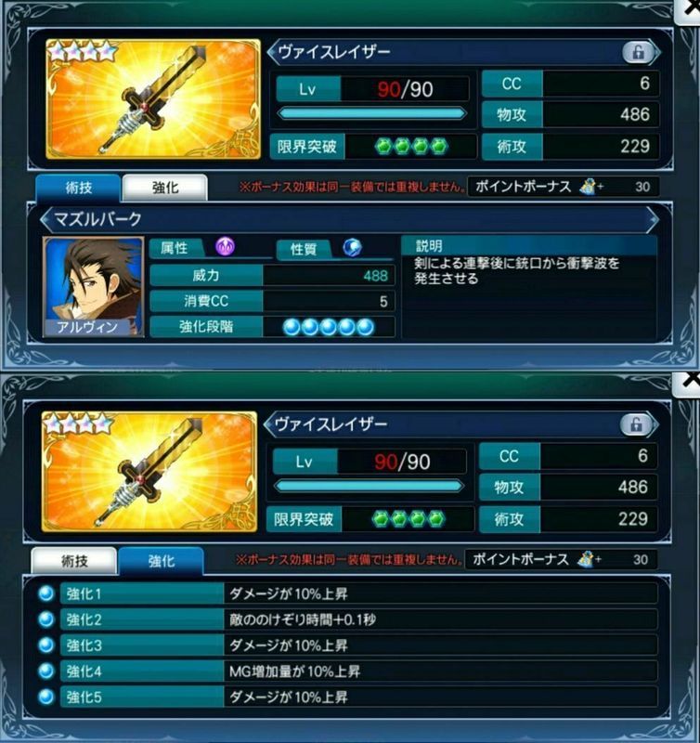The width and height of the screenshot is (700, 743).
Task: Click the green 限界突破 gems in upper panel
Action: (x=411, y=147)
